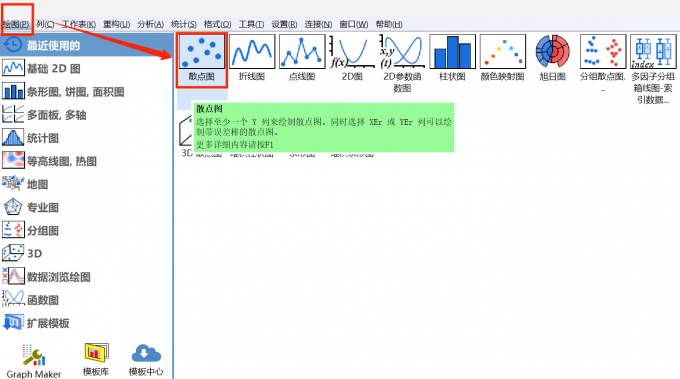
Task: Choose the 分组散点图 grouped scatter plot
Action: [x=603, y=63]
